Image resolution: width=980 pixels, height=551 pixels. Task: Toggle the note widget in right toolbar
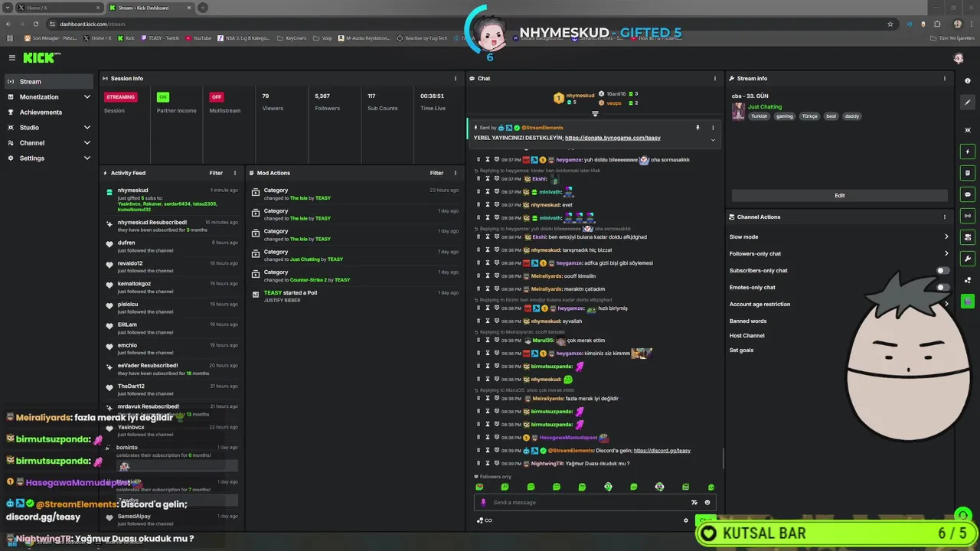point(969,173)
